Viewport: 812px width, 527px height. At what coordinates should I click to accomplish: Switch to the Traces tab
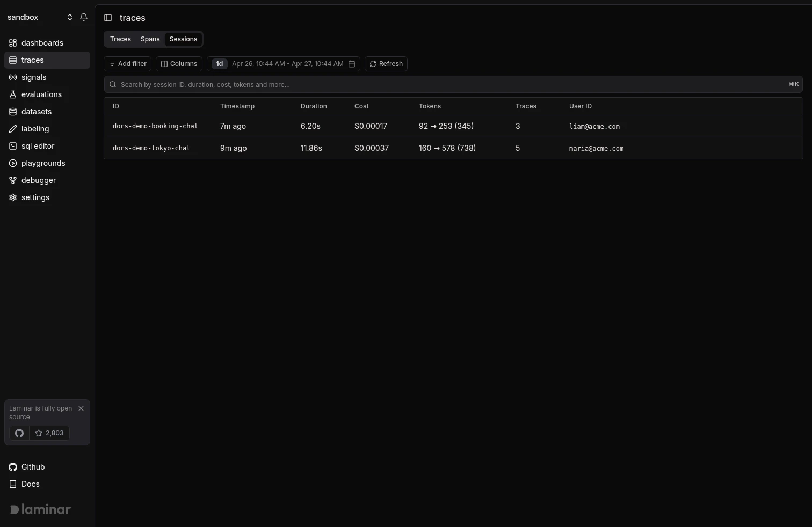point(120,39)
